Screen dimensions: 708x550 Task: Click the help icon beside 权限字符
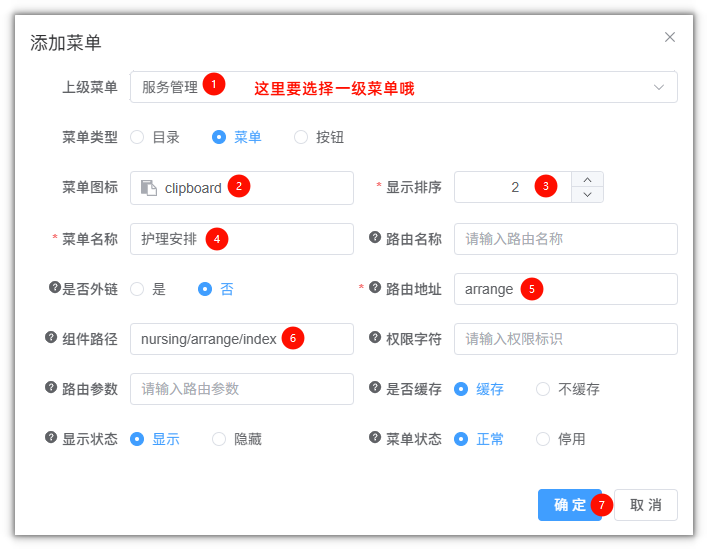[x=375, y=337]
